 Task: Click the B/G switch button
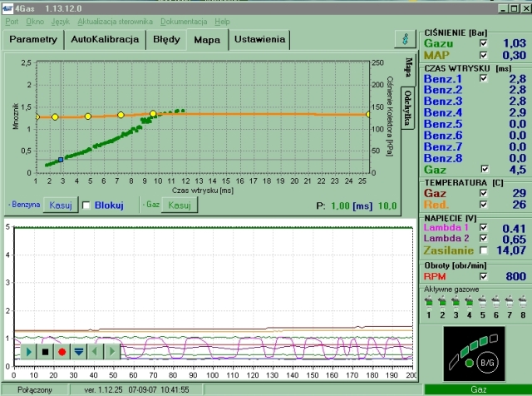487,363
